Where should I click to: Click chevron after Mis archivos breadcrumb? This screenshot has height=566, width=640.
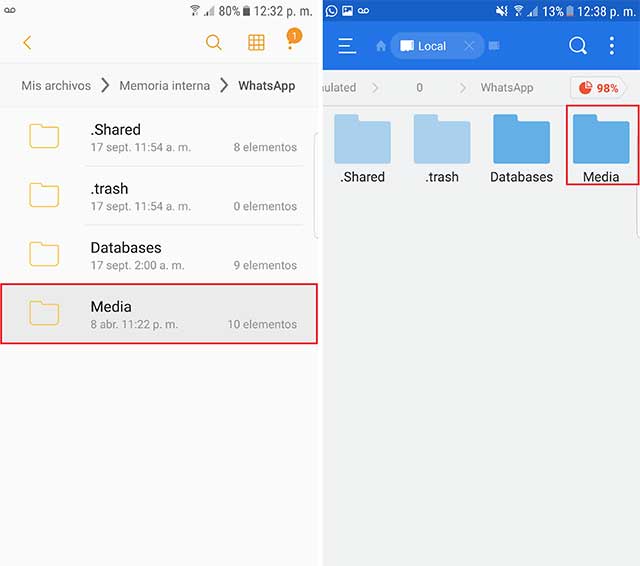click(x=105, y=85)
